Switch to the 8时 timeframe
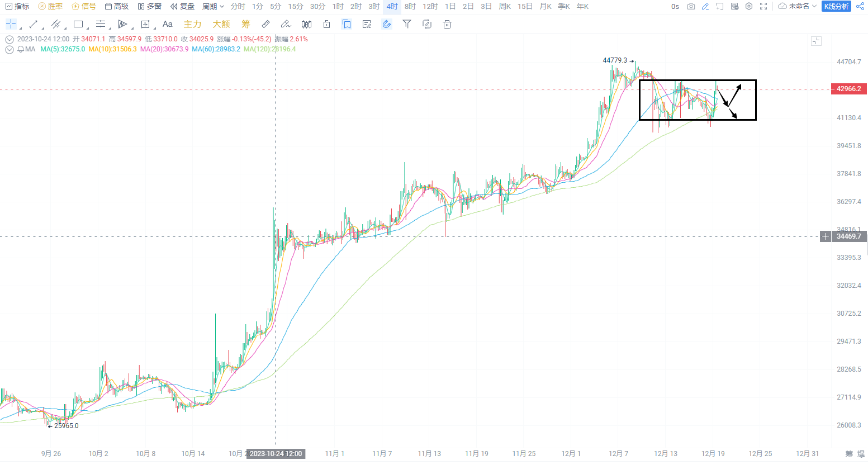868x465 pixels. pyautogui.click(x=410, y=6)
